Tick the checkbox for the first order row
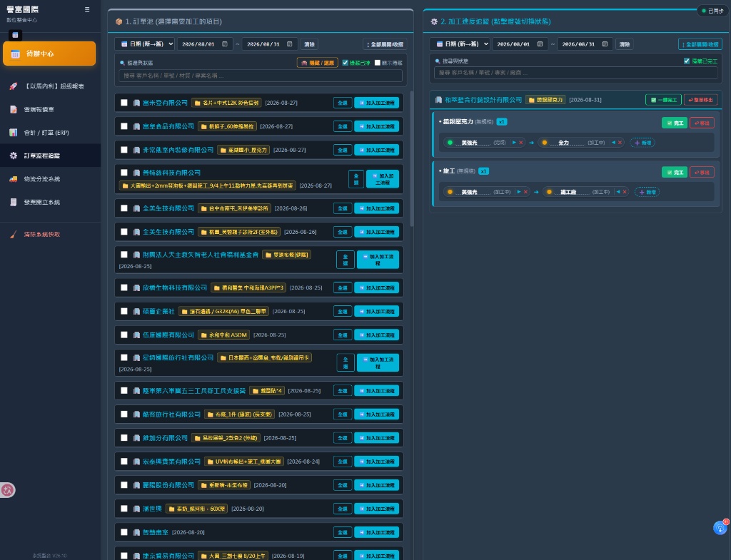 (x=124, y=103)
